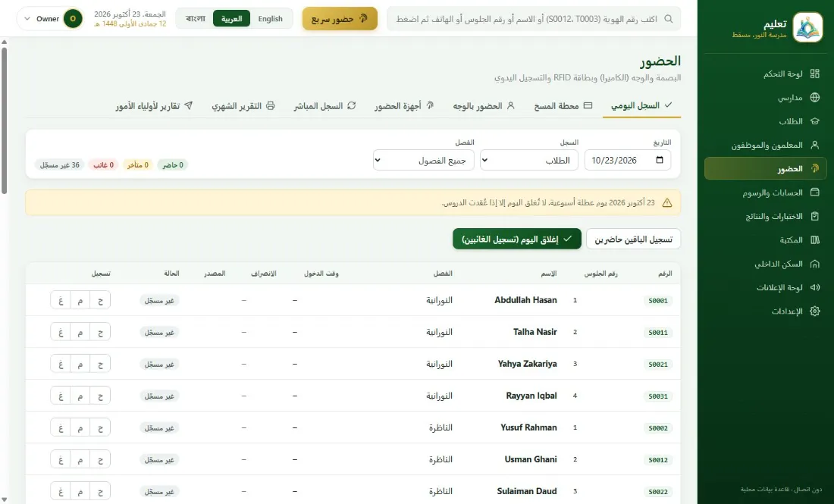The width and height of the screenshot is (834, 504).
Task: Click the date field 10/23/2026
Action: pyautogui.click(x=628, y=160)
